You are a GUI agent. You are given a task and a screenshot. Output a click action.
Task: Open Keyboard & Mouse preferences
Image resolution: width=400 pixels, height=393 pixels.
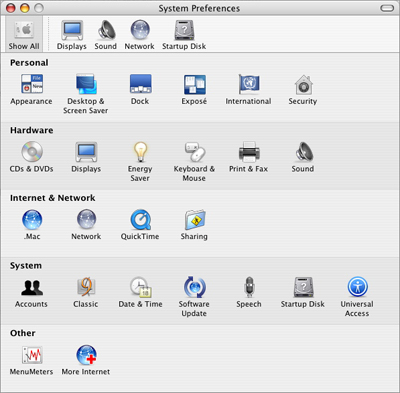click(x=194, y=162)
